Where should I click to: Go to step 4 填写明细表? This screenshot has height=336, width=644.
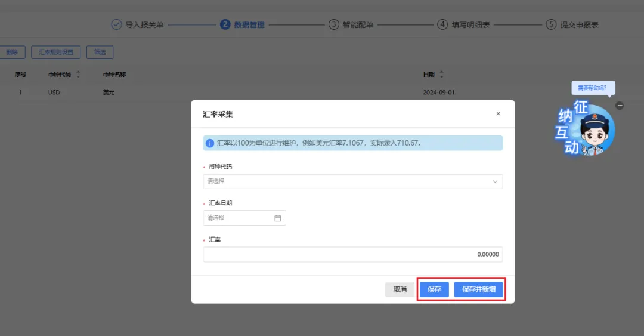click(x=463, y=24)
